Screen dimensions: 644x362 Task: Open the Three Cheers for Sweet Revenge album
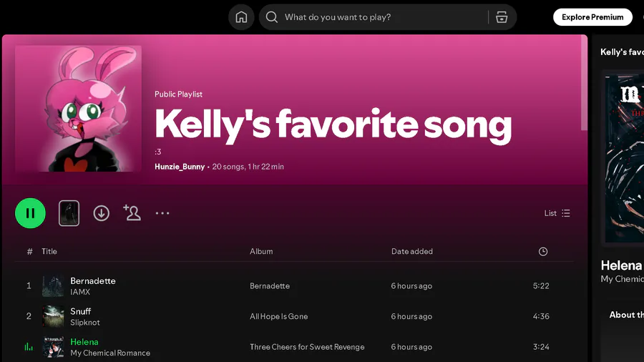[x=307, y=347]
